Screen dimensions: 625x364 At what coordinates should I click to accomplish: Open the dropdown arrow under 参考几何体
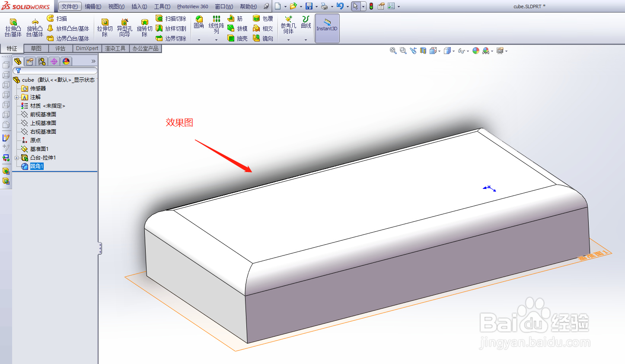pyautogui.click(x=288, y=40)
